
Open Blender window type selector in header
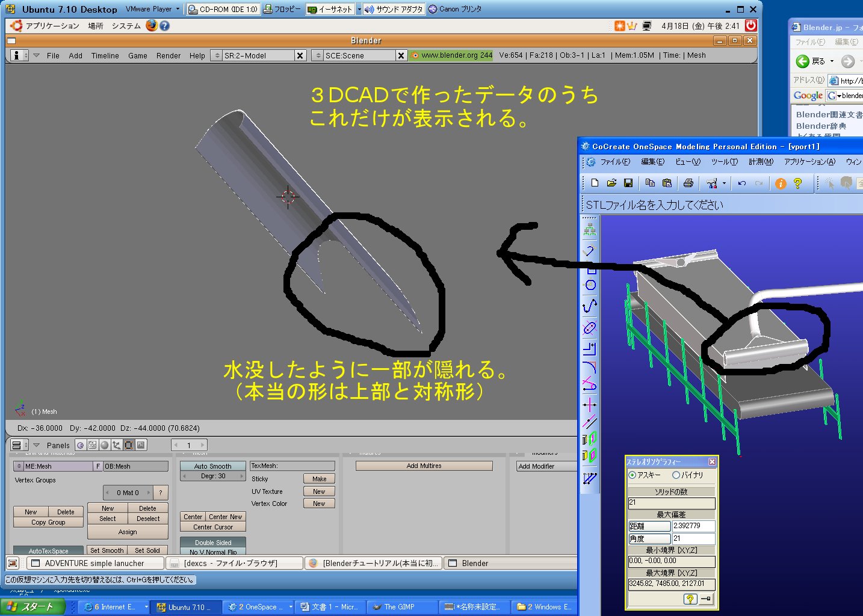(x=19, y=55)
